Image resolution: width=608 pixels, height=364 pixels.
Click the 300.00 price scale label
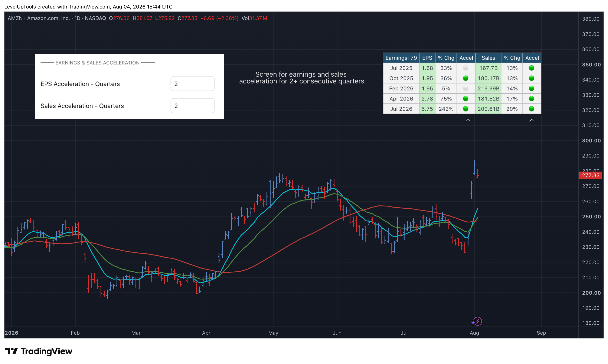click(x=591, y=140)
